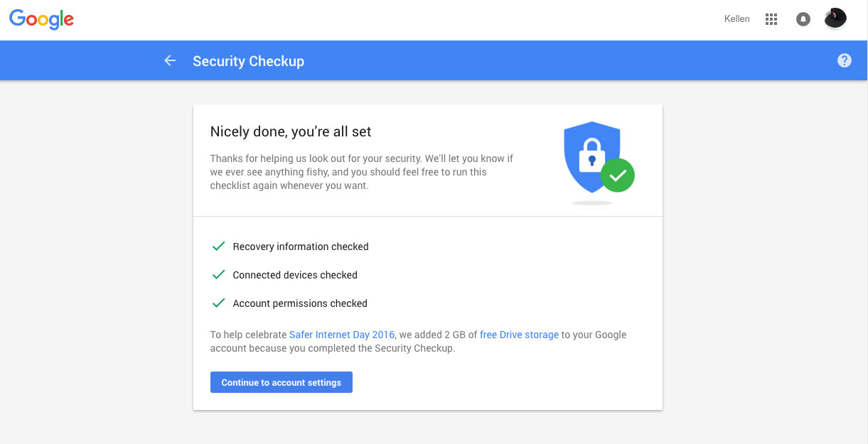Open the Safer Internet Day 2016 link

(341, 335)
